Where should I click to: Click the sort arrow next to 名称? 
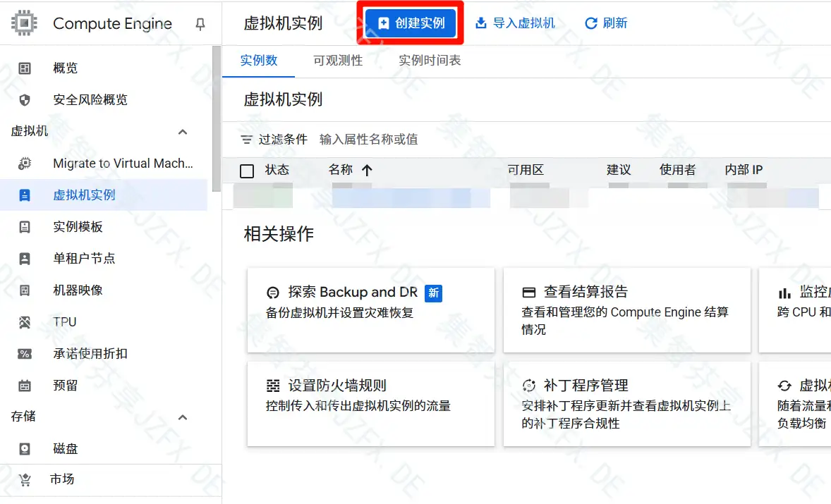(x=367, y=170)
